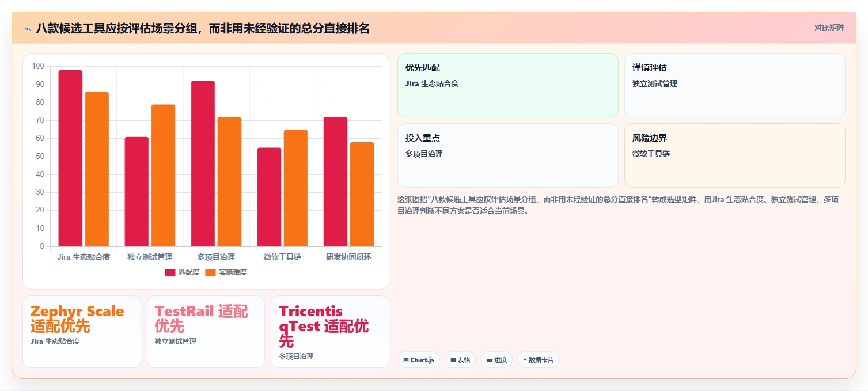Screen dimensions: 868x391
Task: Click the 微软工具链 red 匹配度 bar
Action: click(x=269, y=197)
